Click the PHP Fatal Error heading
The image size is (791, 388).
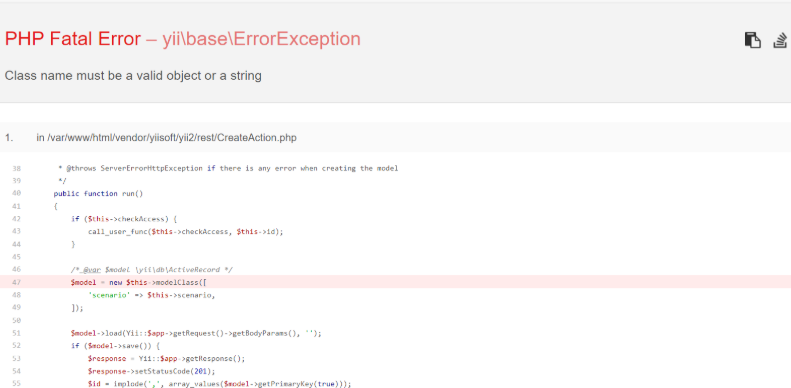(73, 39)
